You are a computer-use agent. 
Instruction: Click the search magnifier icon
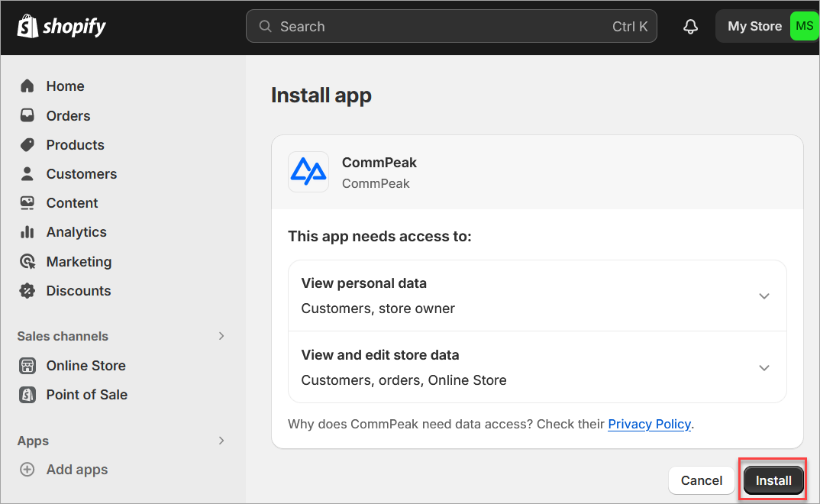click(x=265, y=26)
